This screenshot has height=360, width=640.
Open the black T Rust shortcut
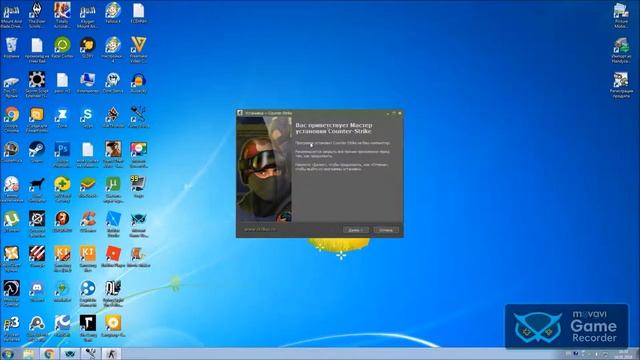87,328
